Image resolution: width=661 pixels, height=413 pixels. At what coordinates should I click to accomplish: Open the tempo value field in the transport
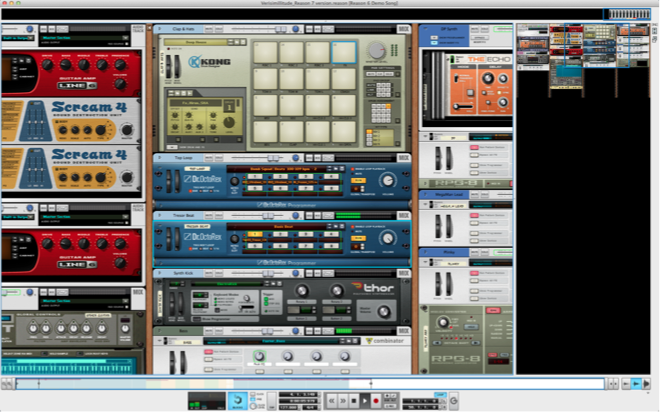pyautogui.click(x=289, y=408)
